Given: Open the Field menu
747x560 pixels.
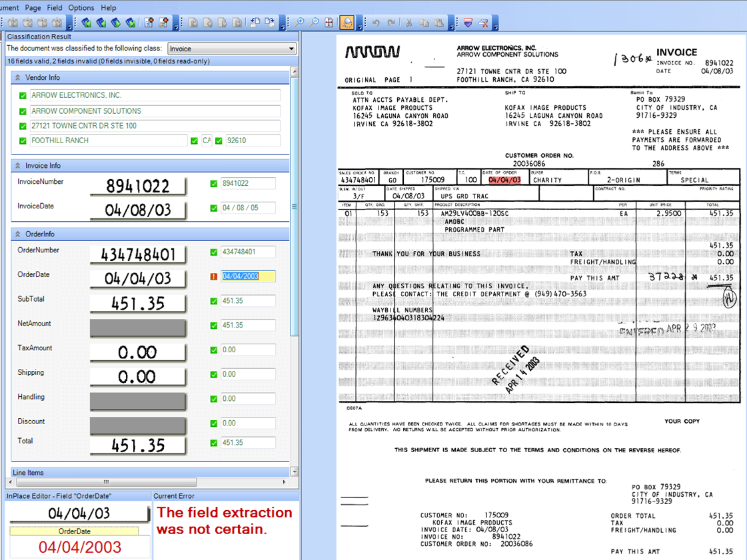Looking at the screenshot, I should click(55, 7).
